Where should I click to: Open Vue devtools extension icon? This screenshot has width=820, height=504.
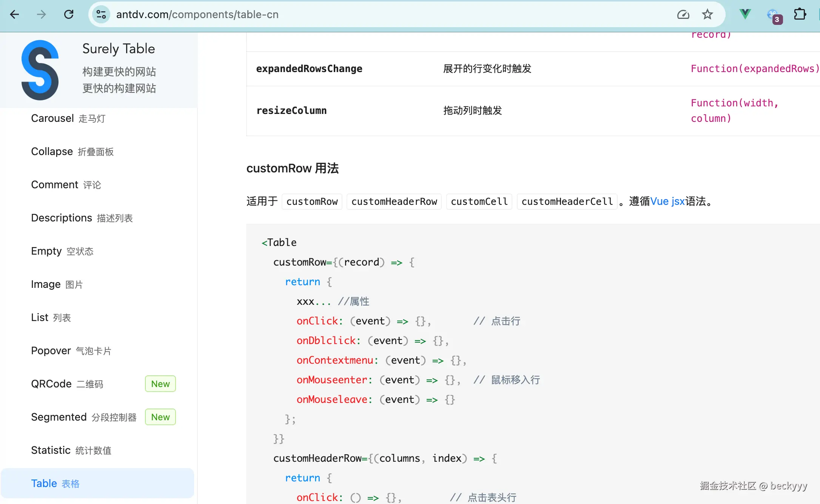pos(745,14)
